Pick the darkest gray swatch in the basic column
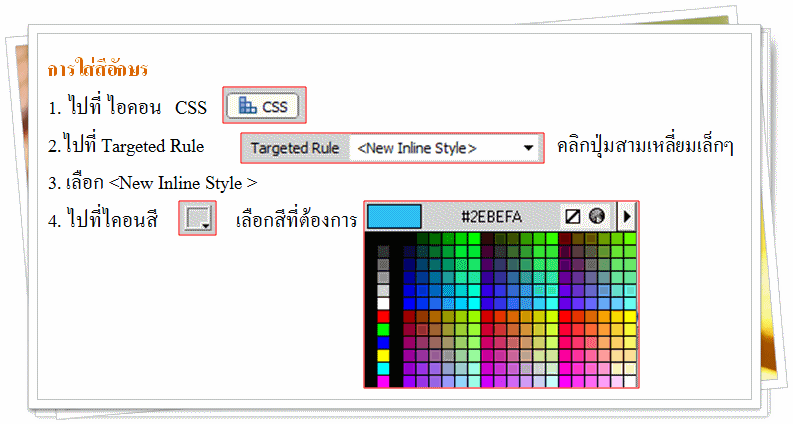 pos(383,251)
